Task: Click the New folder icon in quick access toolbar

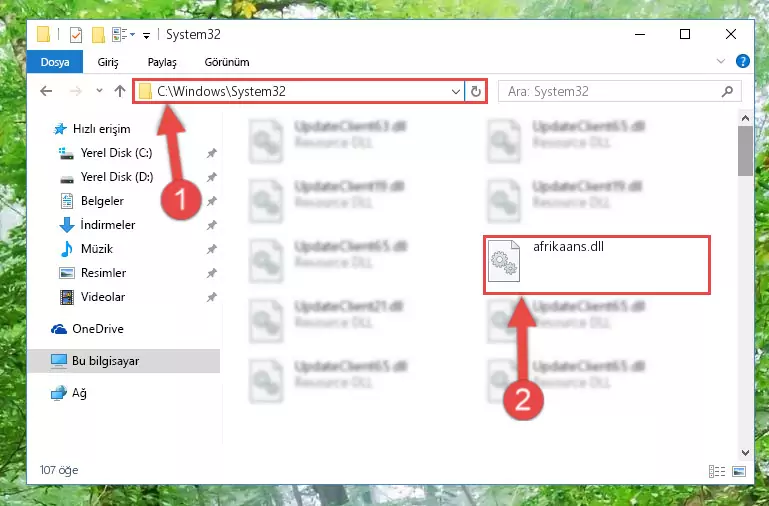Action: [99, 35]
